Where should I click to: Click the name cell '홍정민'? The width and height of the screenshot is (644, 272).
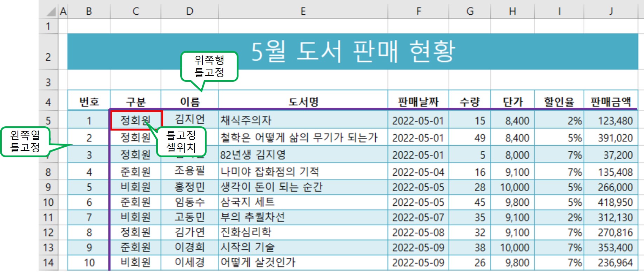pyautogui.click(x=190, y=187)
